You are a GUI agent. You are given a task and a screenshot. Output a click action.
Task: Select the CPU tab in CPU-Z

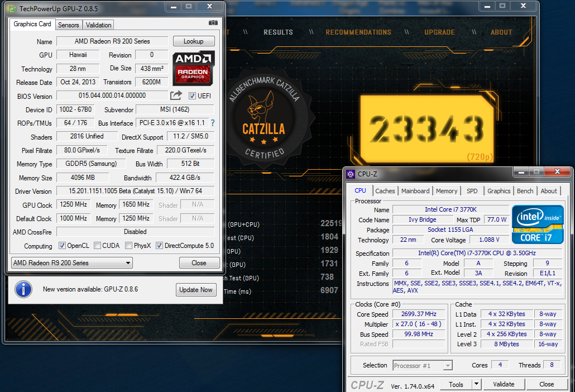[360, 190]
